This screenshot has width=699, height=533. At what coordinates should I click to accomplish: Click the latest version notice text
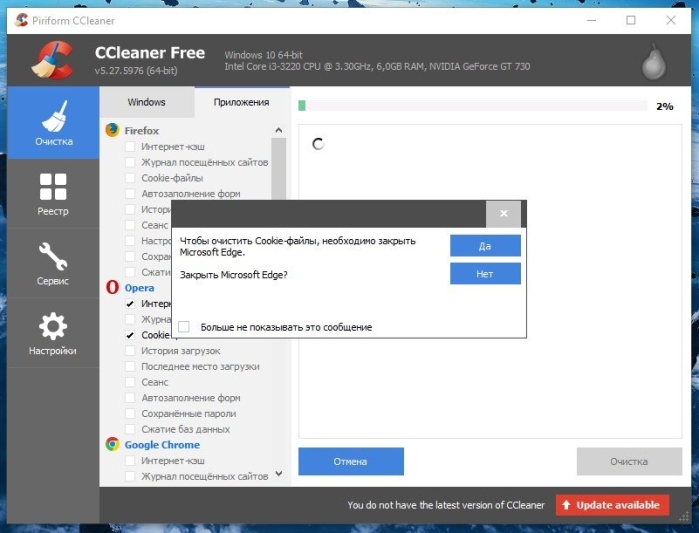[x=446, y=505]
